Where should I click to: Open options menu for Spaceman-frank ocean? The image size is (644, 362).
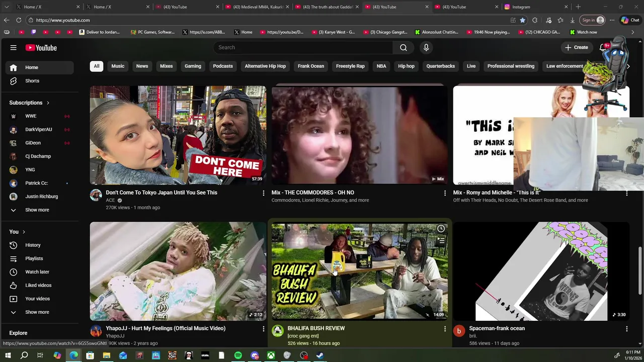pos(626,328)
